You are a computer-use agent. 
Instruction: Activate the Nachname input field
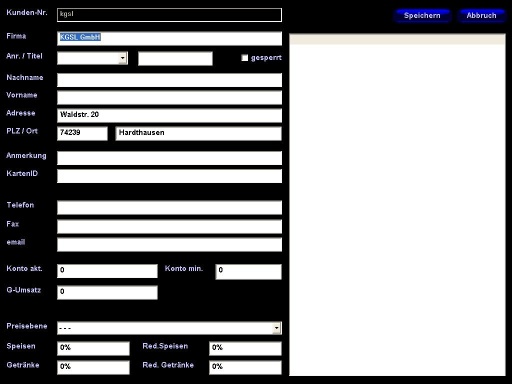click(169, 80)
